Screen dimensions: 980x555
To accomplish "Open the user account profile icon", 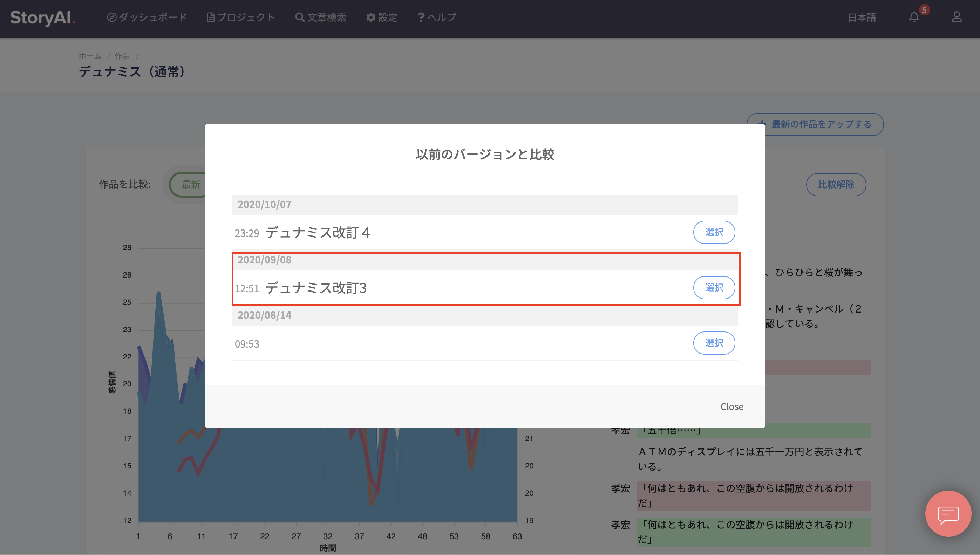I will [957, 18].
